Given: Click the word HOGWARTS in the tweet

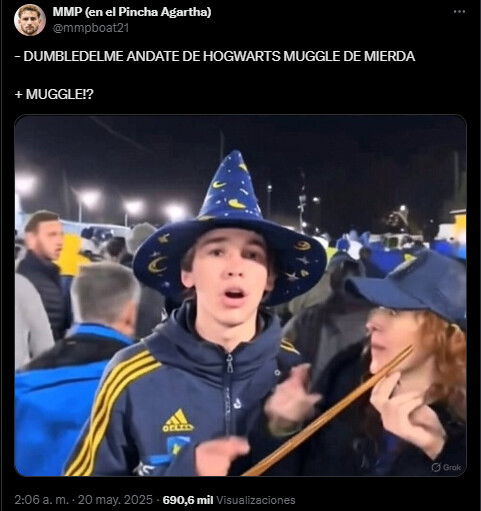Looking at the screenshot, I should tap(242, 56).
